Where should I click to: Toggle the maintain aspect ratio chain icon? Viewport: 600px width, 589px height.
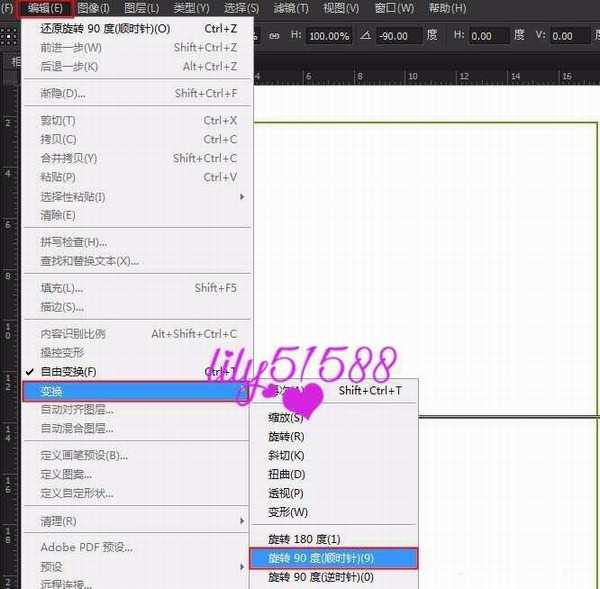coord(274,36)
